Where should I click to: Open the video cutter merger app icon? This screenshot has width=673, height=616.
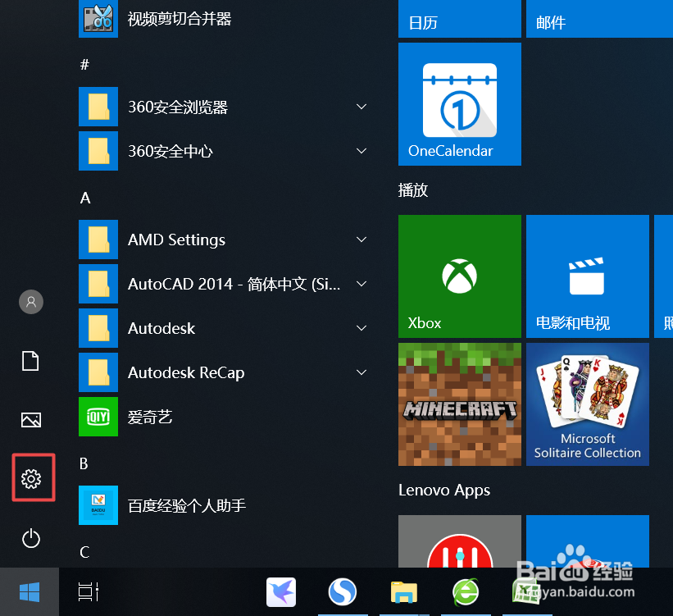coord(98,19)
